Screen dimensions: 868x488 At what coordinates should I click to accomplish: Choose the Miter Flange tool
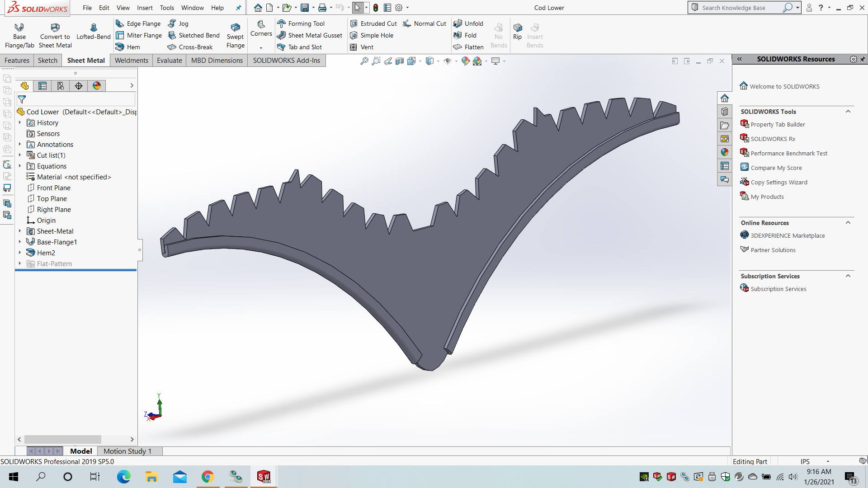click(139, 35)
